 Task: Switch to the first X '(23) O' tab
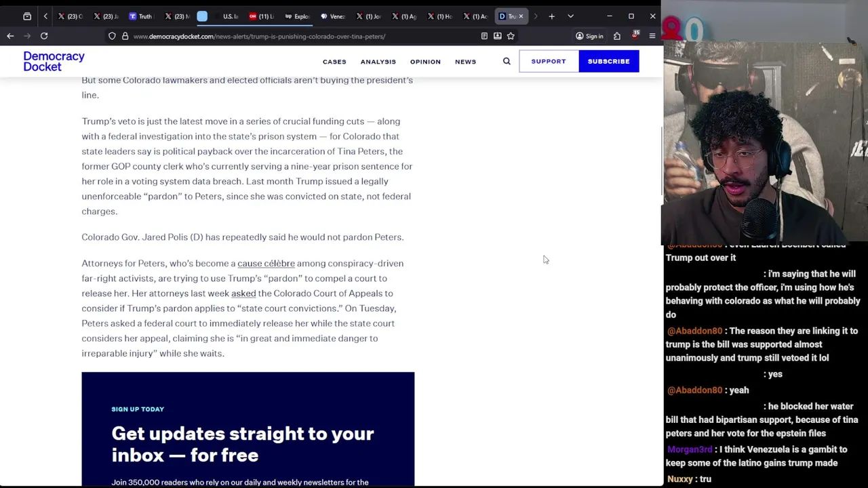[69, 16]
